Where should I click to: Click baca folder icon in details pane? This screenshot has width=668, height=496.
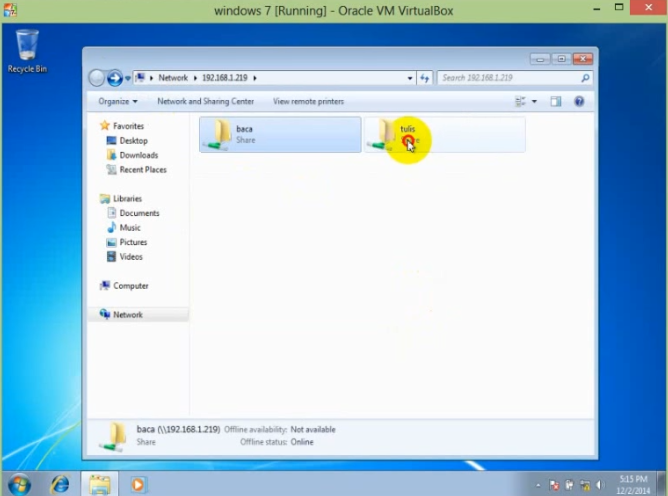click(112, 436)
